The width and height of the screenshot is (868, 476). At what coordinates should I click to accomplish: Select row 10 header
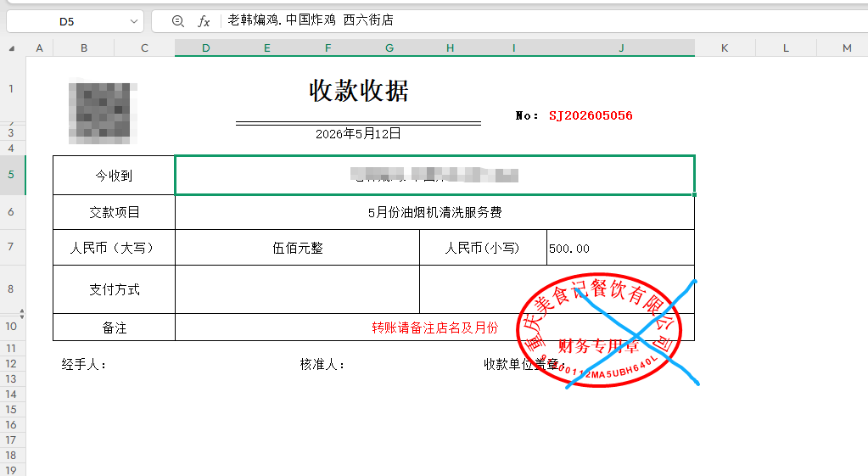[11, 327]
